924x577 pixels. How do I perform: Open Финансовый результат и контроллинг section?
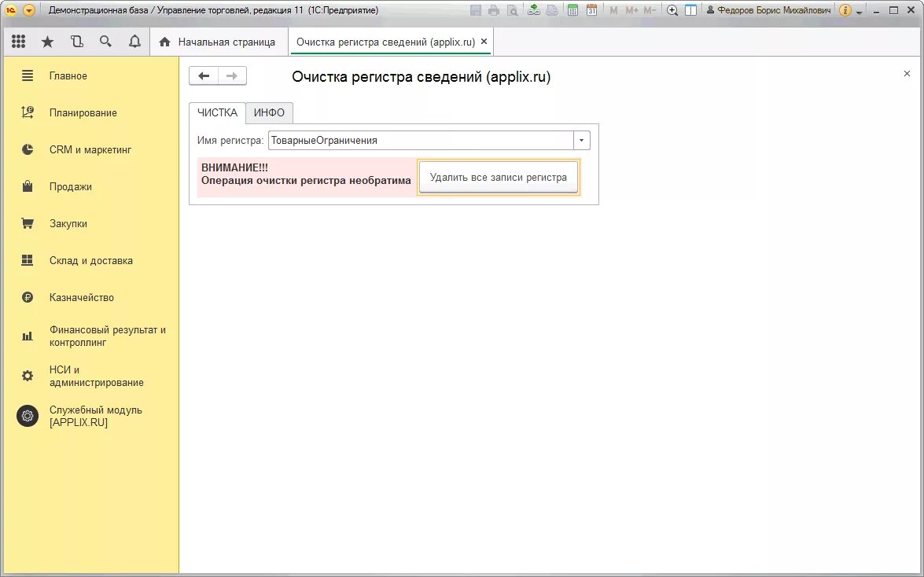[x=91, y=336]
